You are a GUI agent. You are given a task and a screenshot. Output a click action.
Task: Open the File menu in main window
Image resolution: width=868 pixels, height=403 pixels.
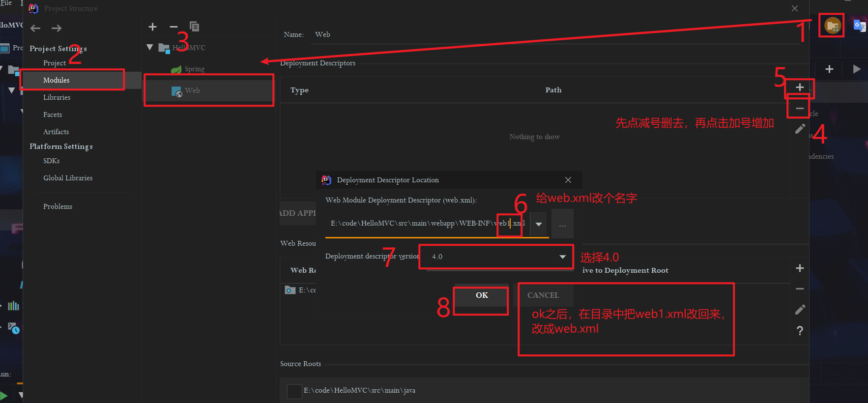(6, 3)
